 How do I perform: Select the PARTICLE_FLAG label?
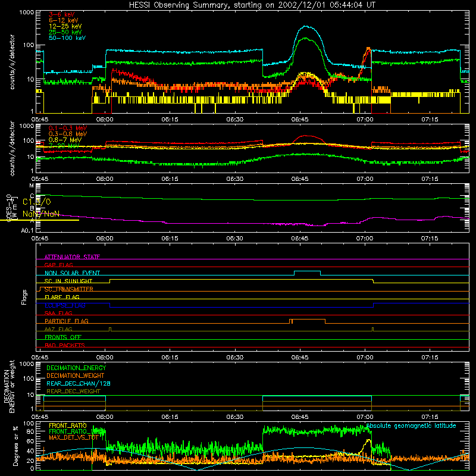pyautogui.click(x=67, y=321)
